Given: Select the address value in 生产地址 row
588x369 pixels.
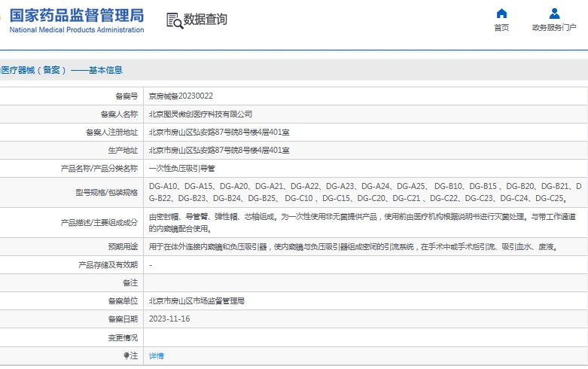Looking at the screenshot, I should click(x=219, y=151).
